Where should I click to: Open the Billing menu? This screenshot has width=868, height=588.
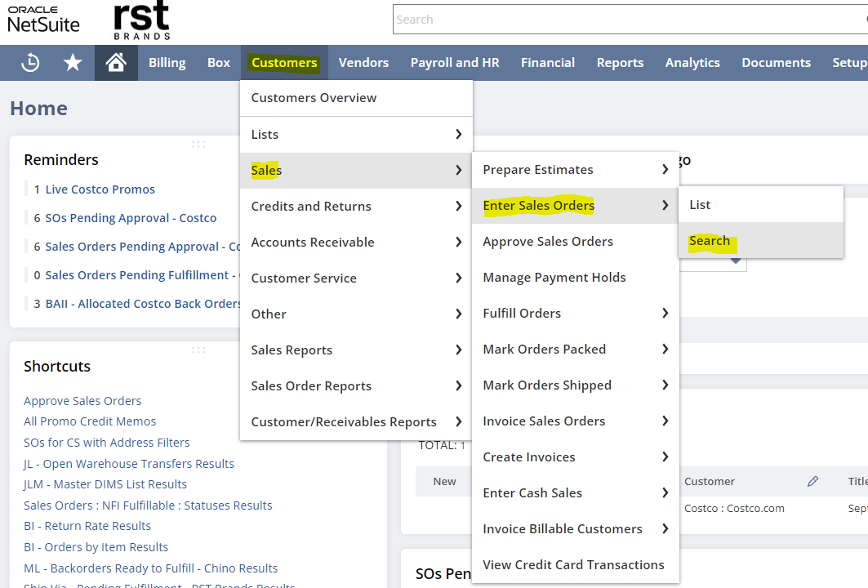(167, 63)
